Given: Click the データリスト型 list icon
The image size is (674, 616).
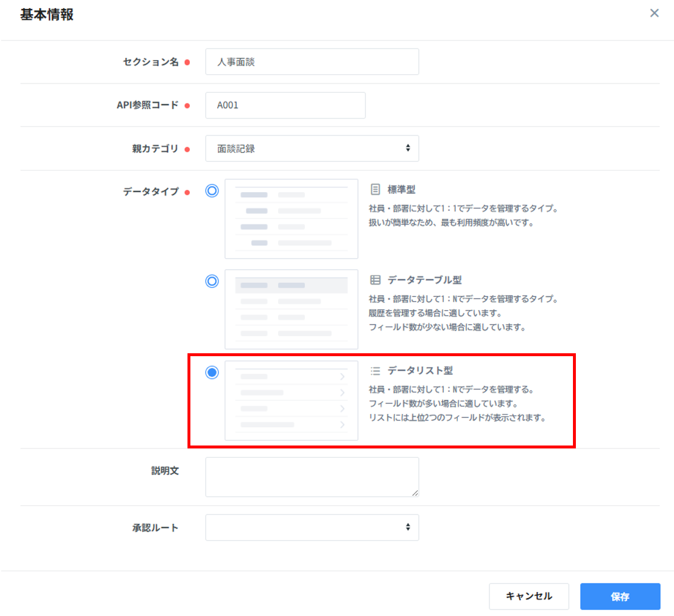Looking at the screenshot, I should pyautogui.click(x=376, y=371).
